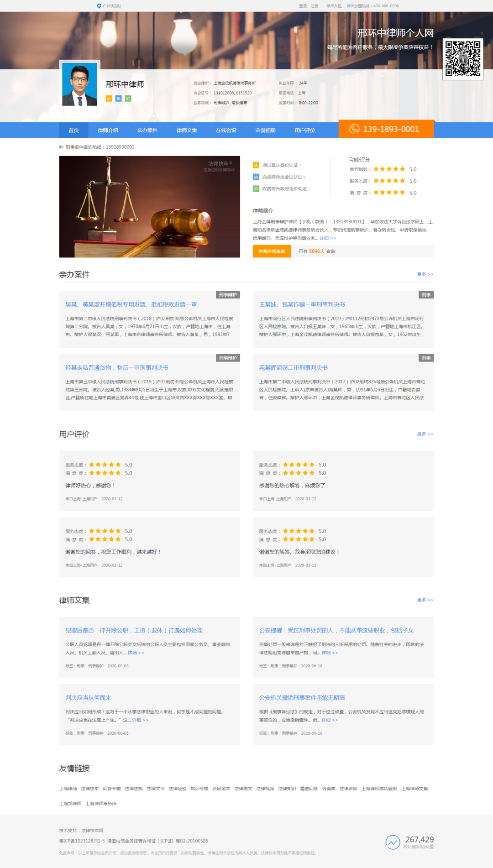Open the 律师介绍 navigation tab
This screenshot has height=868, width=493.
tap(108, 131)
